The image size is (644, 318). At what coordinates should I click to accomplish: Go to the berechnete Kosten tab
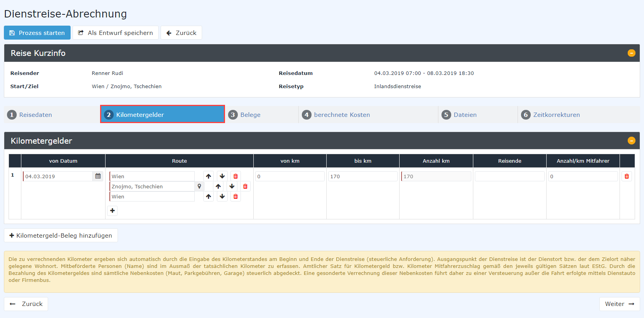(x=368, y=115)
